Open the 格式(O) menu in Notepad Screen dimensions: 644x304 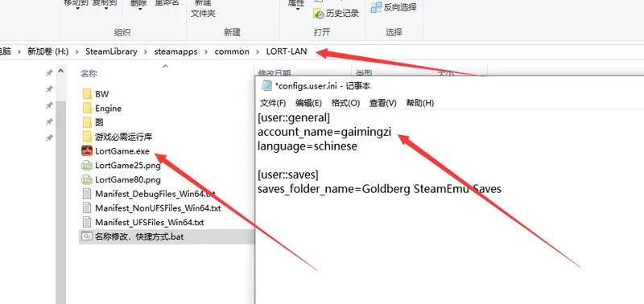pyautogui.click(x=346, y=103)
